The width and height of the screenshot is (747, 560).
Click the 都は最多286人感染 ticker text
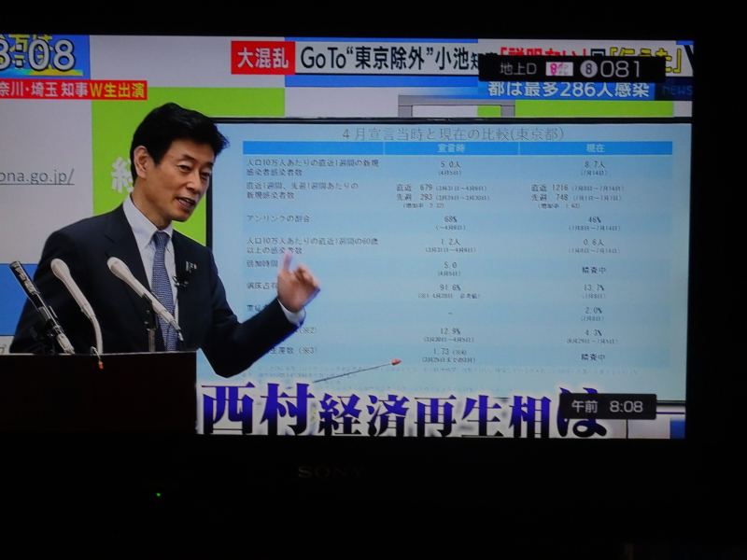568,90
